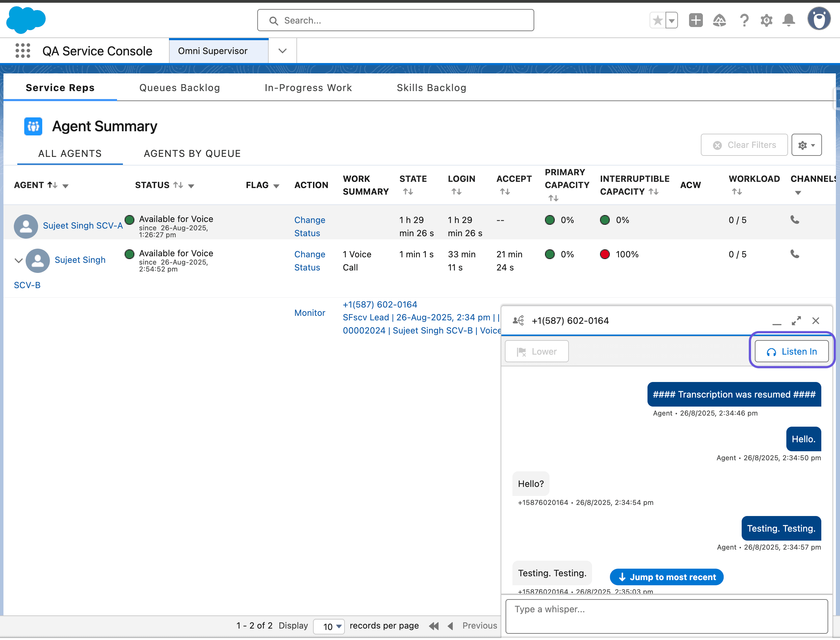Viewport: 840px width, 640px height.
Task: Open Salesforce Help question mark icon
Action: [x=744, y=20]
